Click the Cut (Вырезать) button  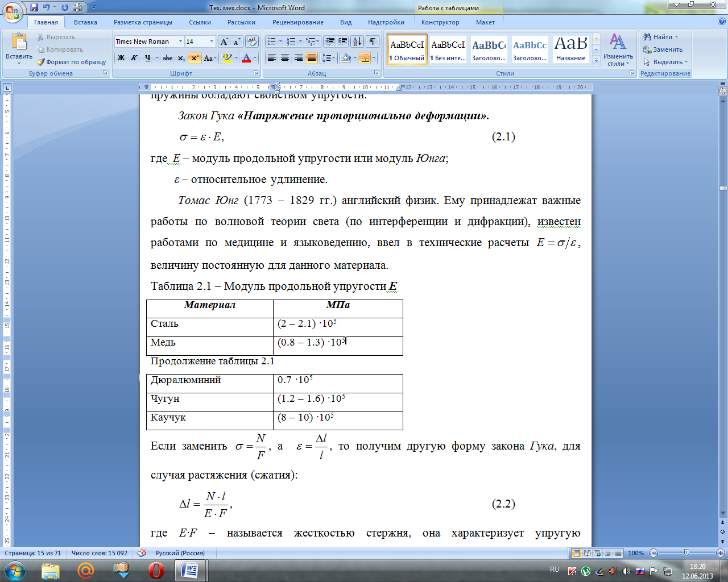click(x=56, y=37)
